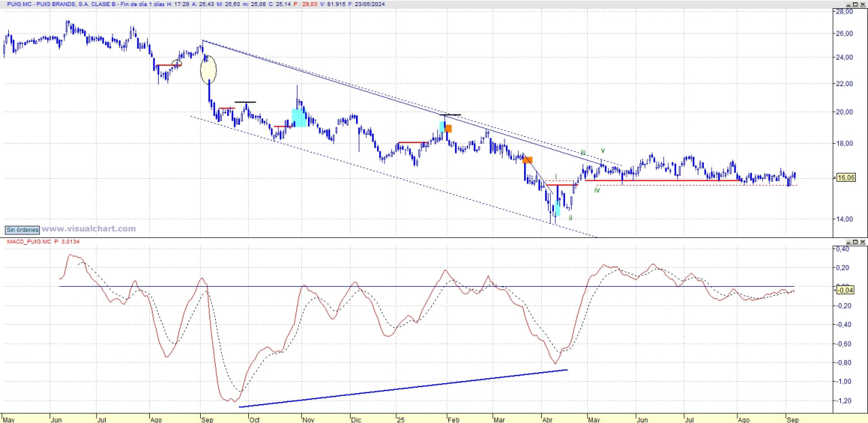Minimize the PUIG.MC price chart pane

848,4
